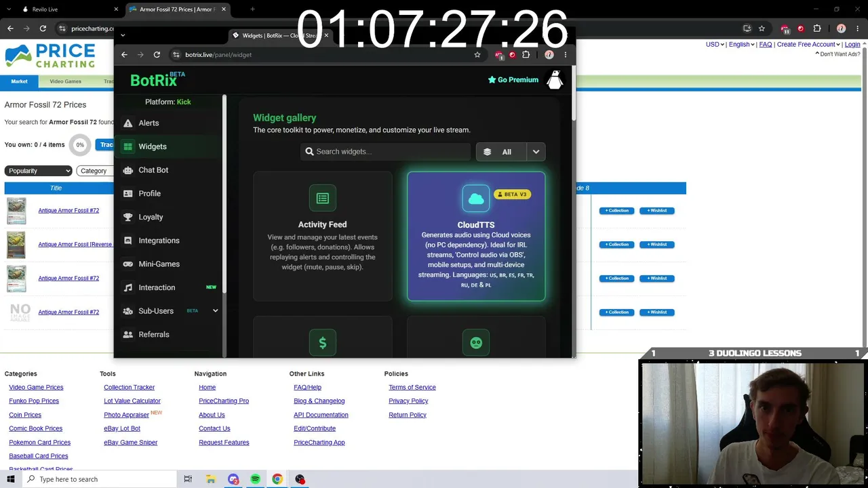Open Referrals in the BotRix sidebar
The height and width of the screenshot is (488, 868).
[170, 334]
